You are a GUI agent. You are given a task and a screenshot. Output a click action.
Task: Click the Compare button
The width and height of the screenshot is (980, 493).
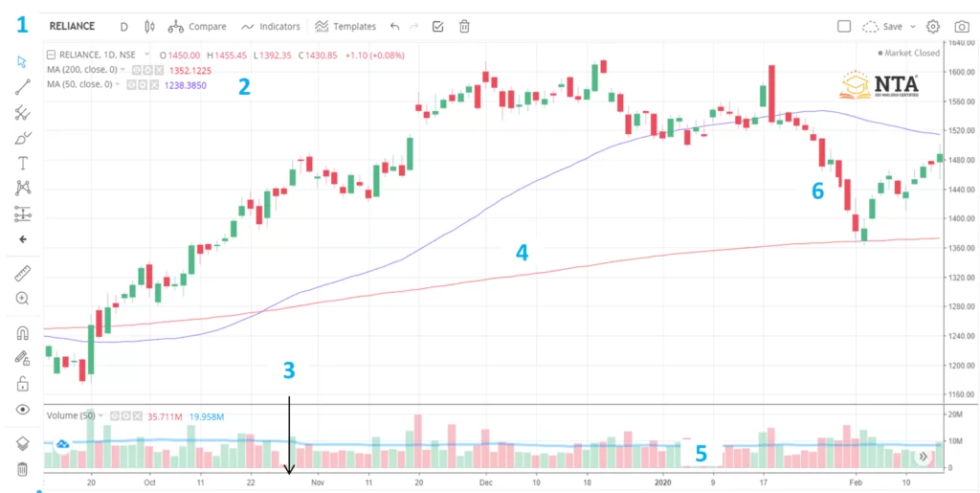[198, 27]
